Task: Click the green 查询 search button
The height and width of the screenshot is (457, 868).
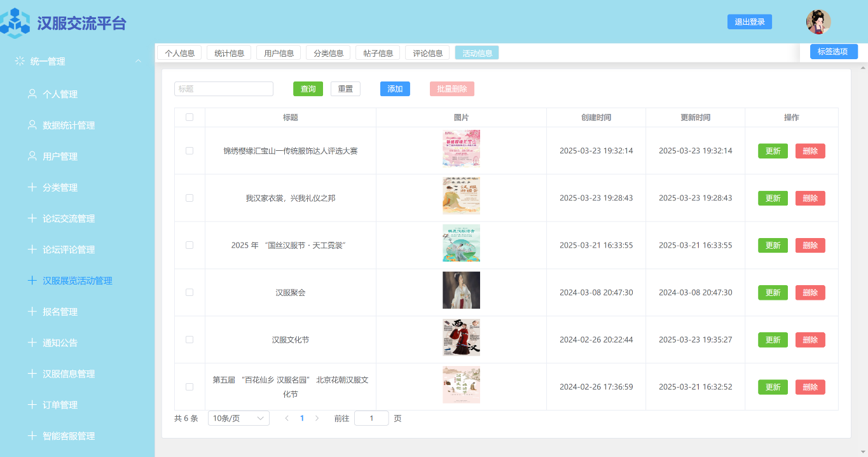Action: click(x=308, y=88)
